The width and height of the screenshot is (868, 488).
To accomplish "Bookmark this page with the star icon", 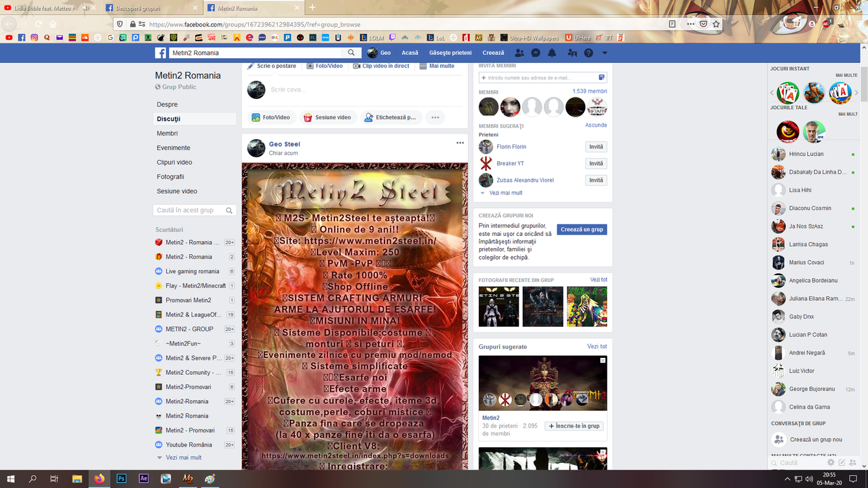I will (x=716, y=24).
